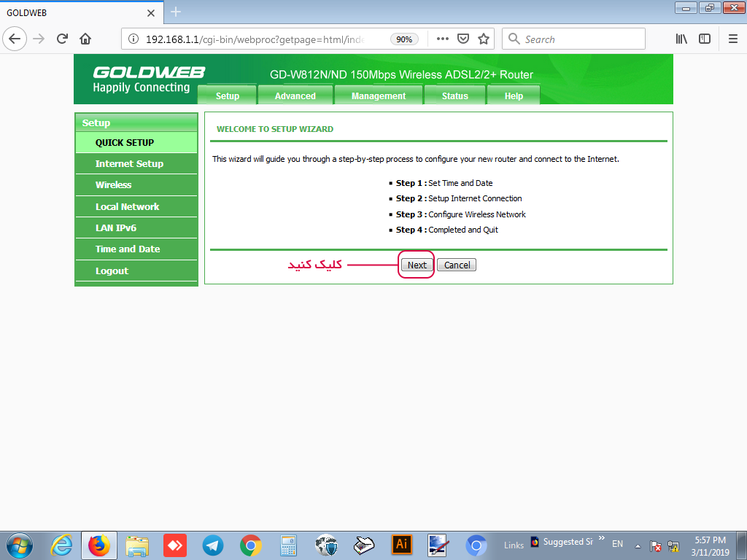The image size is (747, 560).
Task: Show hidden system tray icons arrow
Action: [638, 545]
